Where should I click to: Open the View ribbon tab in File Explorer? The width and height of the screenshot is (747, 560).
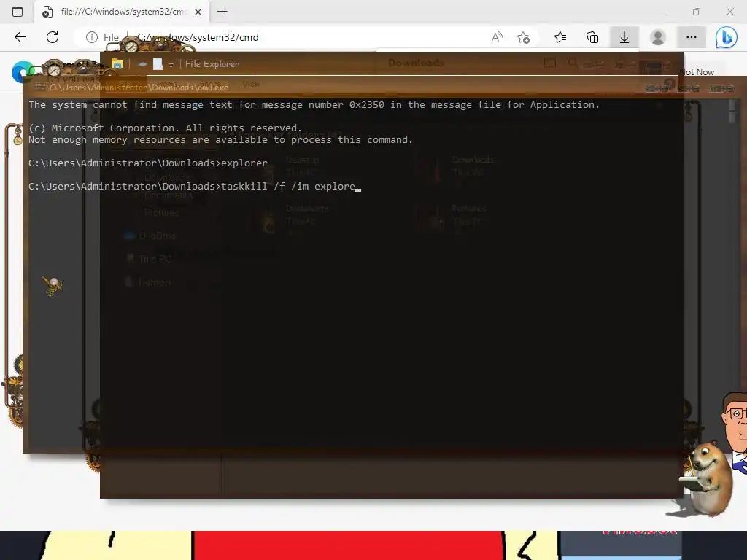[x=251, y=84]
